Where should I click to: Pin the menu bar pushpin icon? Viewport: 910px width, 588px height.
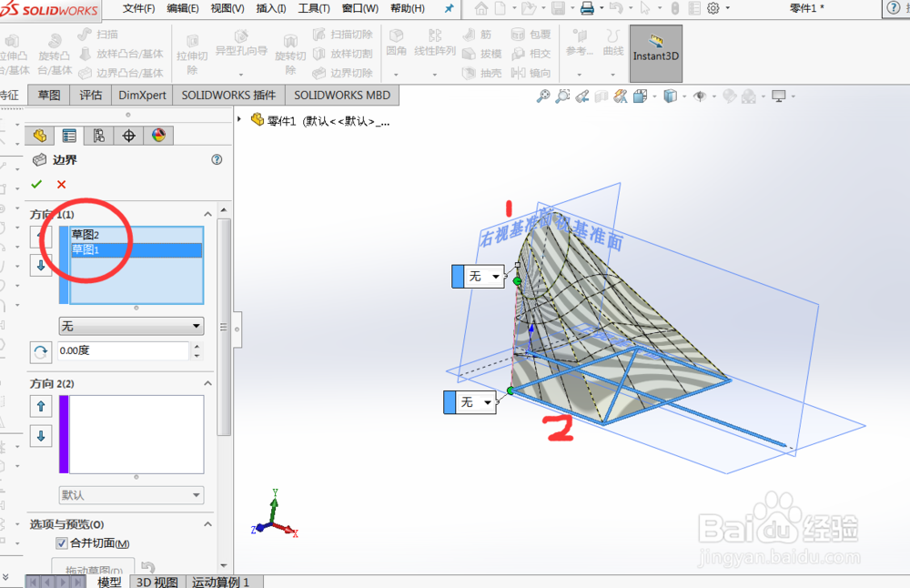tap(450, 9)
